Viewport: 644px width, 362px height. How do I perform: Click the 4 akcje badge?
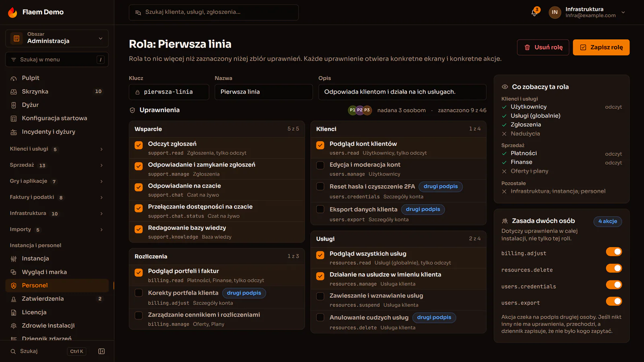(608, 222)
